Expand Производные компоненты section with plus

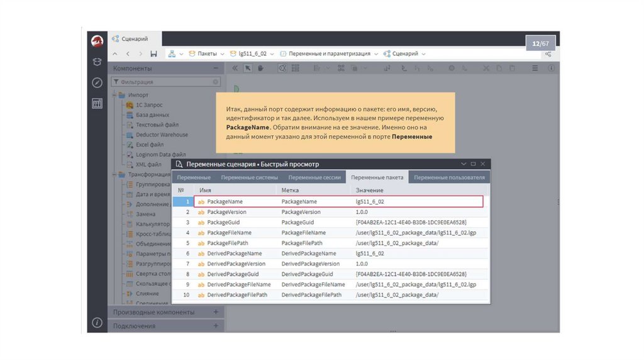[x=216, y=312]
